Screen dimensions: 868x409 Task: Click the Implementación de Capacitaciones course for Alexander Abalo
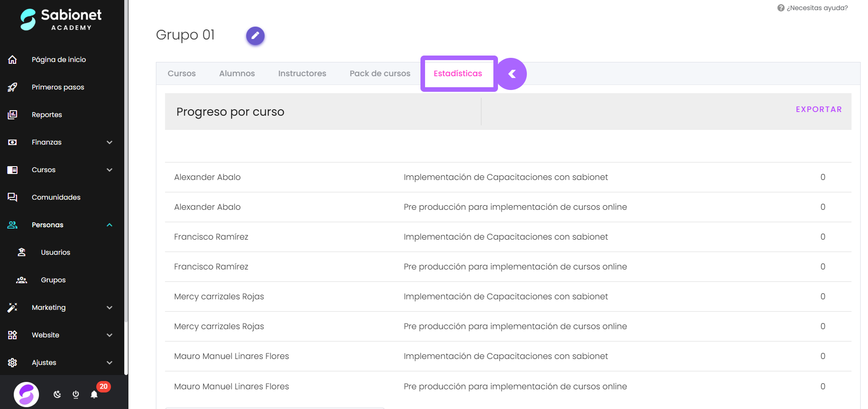tap(506, 177)
